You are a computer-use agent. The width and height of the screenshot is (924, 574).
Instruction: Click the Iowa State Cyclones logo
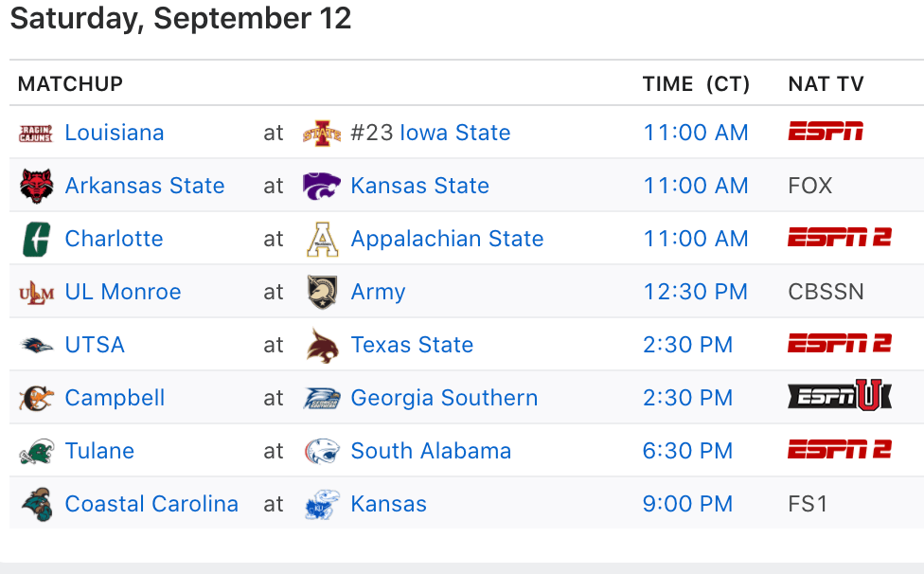(322, 133)
